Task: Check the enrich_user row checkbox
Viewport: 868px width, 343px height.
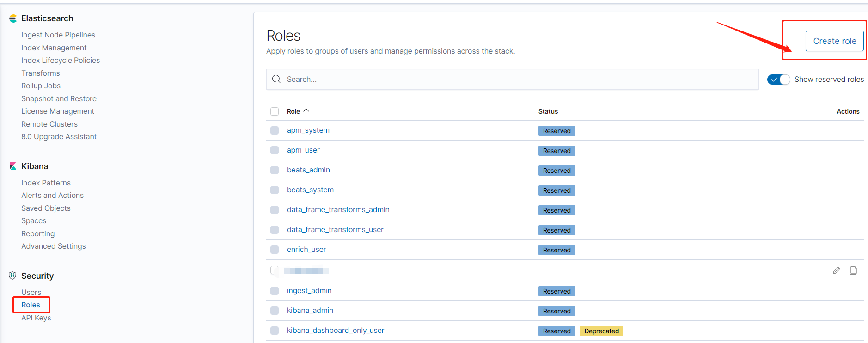Action: pyautogui.click(x=275, y=250)
